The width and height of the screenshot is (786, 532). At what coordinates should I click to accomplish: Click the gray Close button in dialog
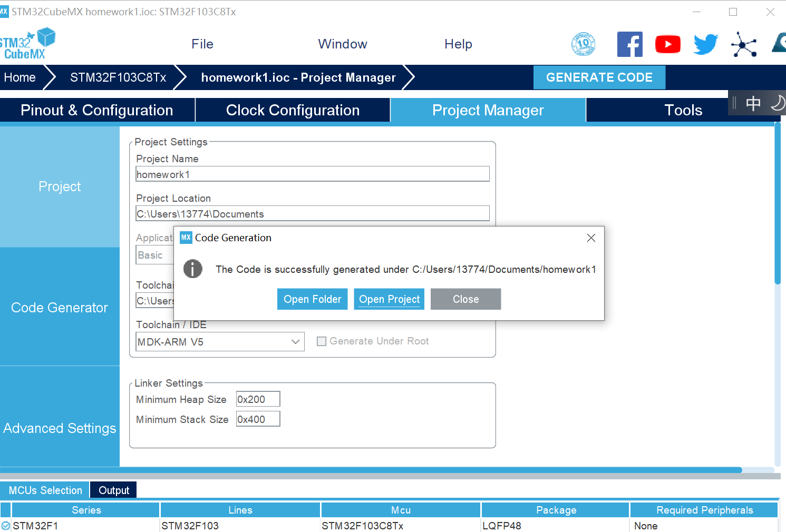point(466,299)
